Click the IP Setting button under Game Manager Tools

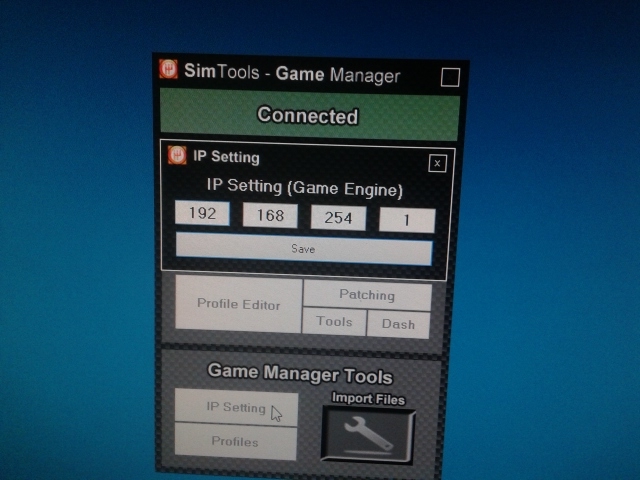click(236, 407)
